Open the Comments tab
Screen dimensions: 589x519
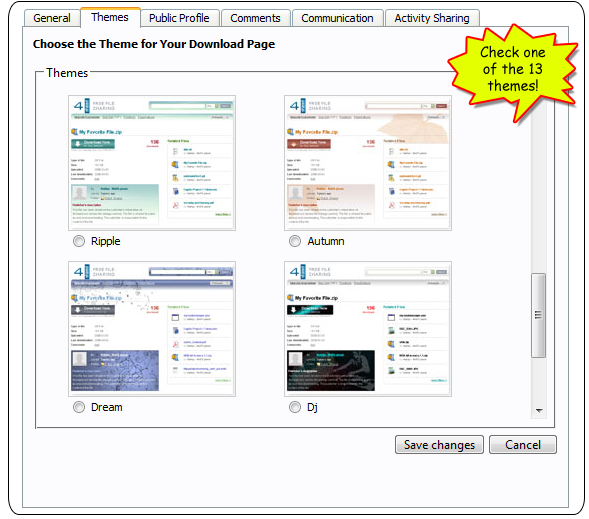pyautogui.click(x=255, y=18)
